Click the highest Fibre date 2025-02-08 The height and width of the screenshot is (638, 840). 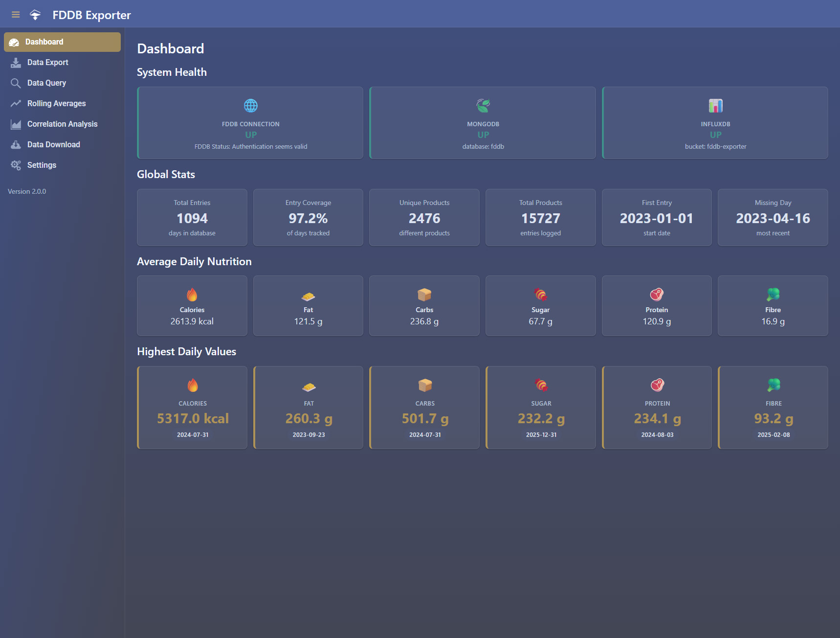pyautogui.click(x=774, y=435)
